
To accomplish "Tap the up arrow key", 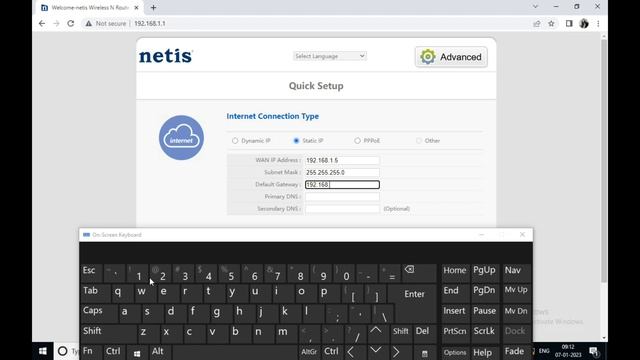I will click(x=376, y=333).
